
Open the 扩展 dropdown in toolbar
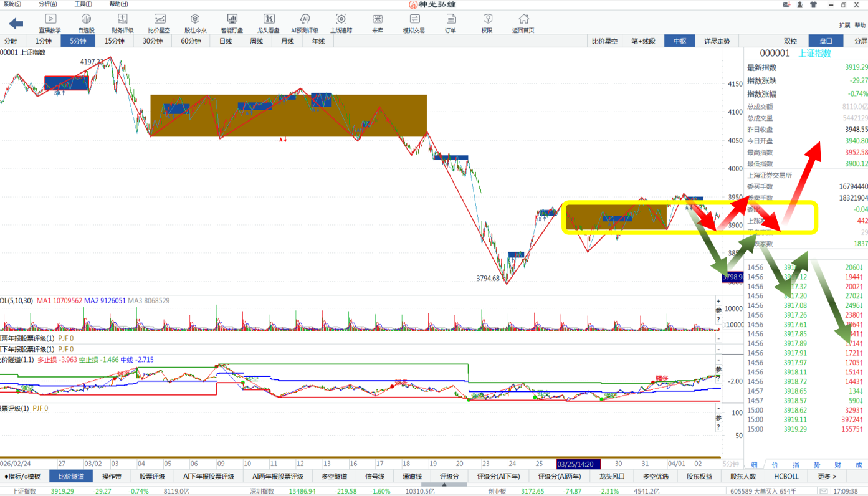coord(844,26)
